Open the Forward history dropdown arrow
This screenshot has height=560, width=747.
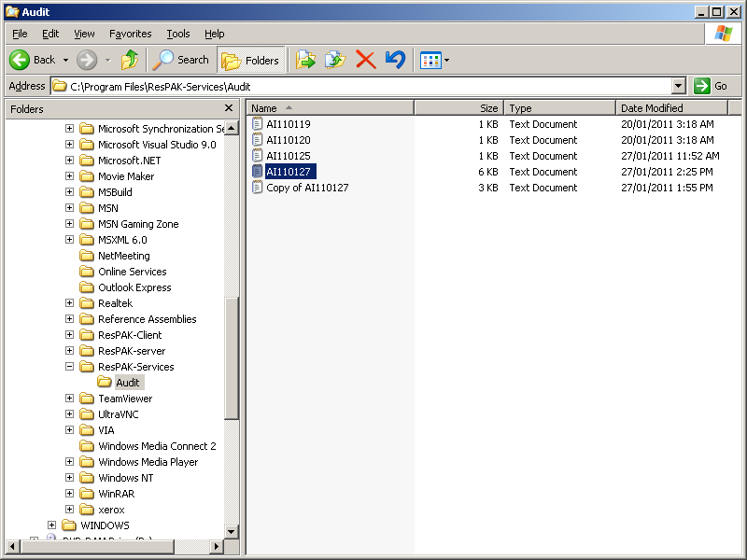pyautogui.click(x=108, y=60)
